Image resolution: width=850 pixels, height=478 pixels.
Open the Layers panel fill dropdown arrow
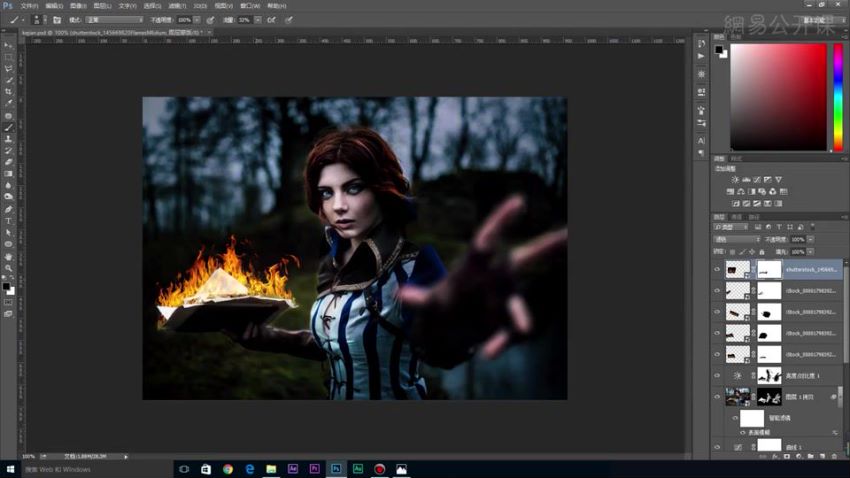(810, 252)
